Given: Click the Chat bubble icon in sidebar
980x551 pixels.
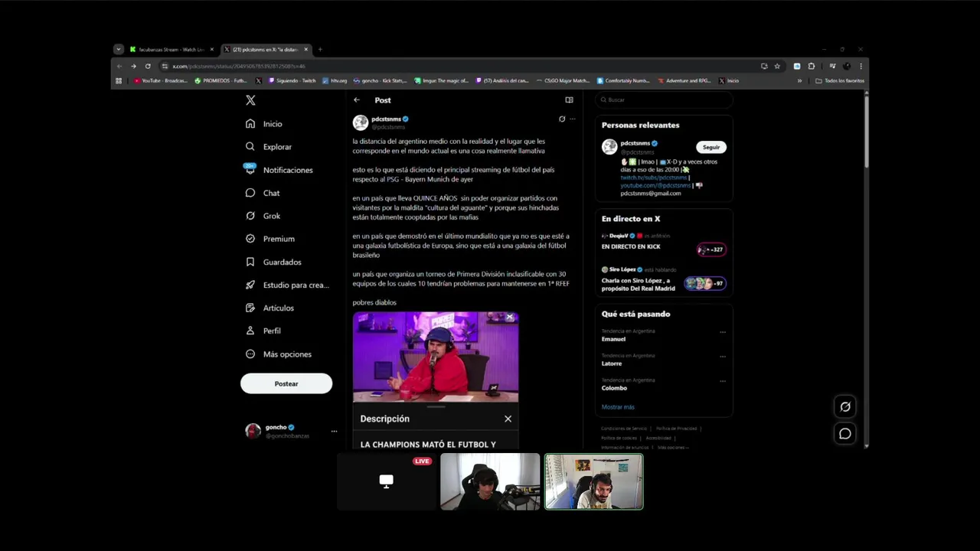Looking at the screenshot, I should tap(250, 193).
